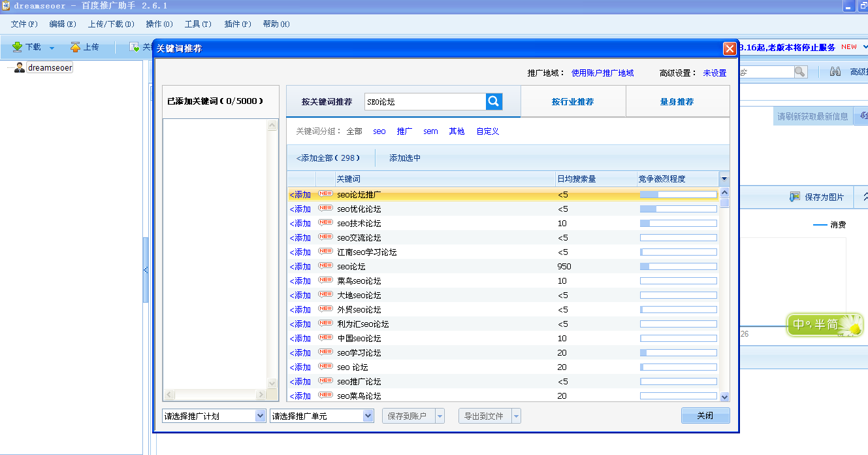
Task: Click the binoculars advanced search icon
Action: (835, 72)
